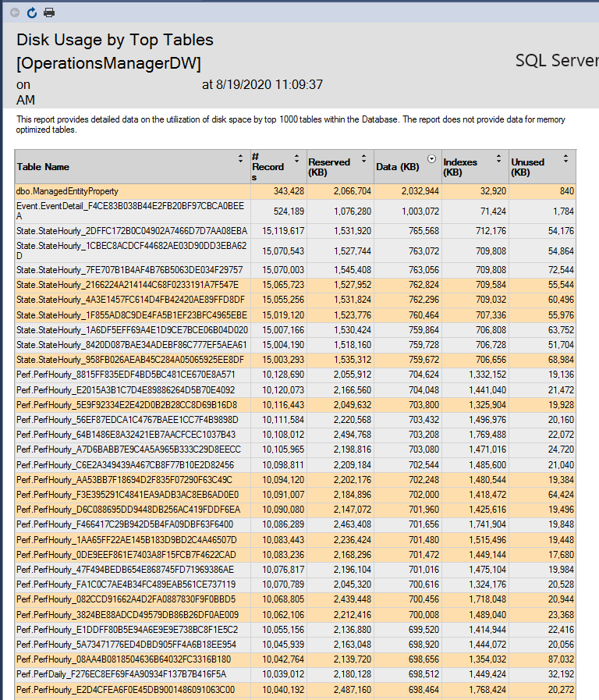Select State.StateHourly_1A6DF5EFF69A4E1D9CE7BCE06B04D020 name
Image resolution: width=599 pixels, height=700 pixels.
coord(132,330)
